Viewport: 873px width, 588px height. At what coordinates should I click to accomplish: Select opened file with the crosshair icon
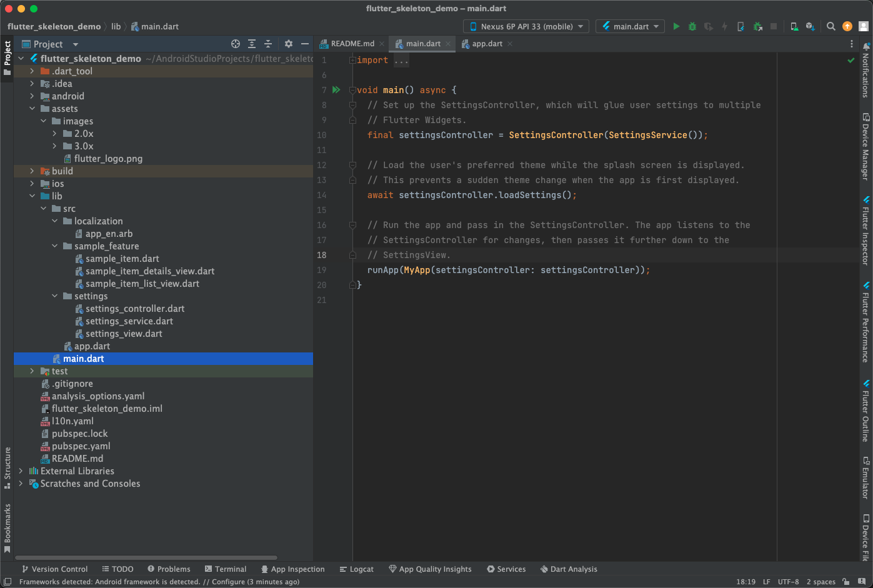(x=236, y=44)
